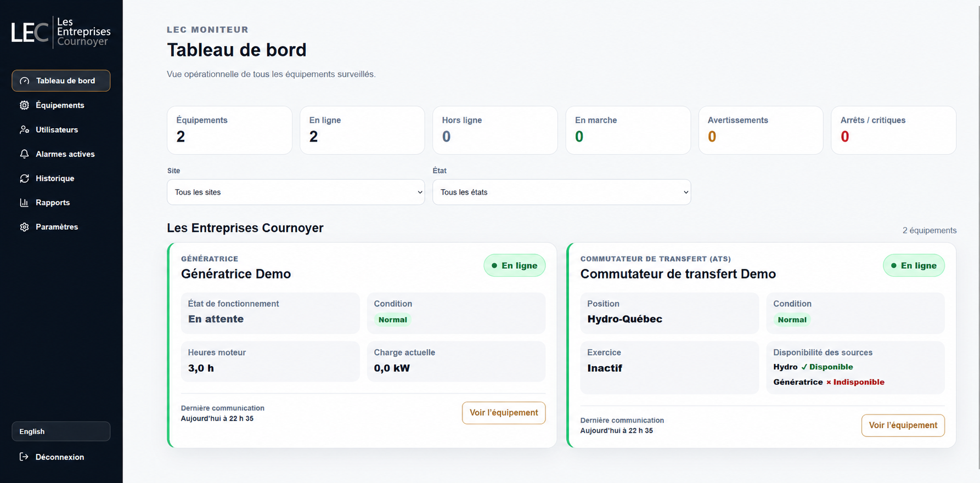
Task: Click the Hydro 'Disponible' source status
Action: click(x=827, y=367)
